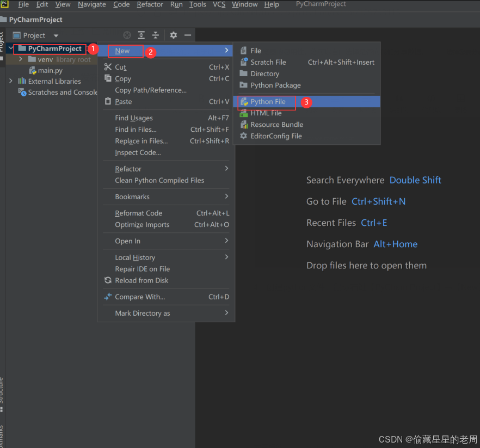This screenshot has height=448, width=480.
Task: Open the VCS menu
Action: tap(219, 4)
